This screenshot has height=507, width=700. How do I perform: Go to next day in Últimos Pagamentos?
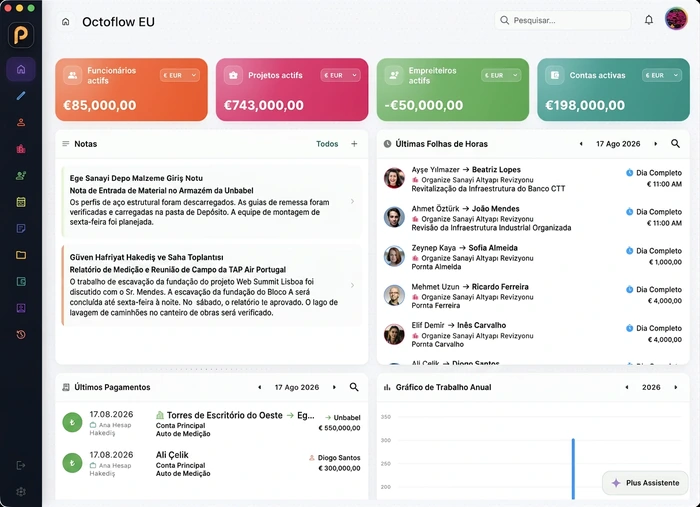334,387
